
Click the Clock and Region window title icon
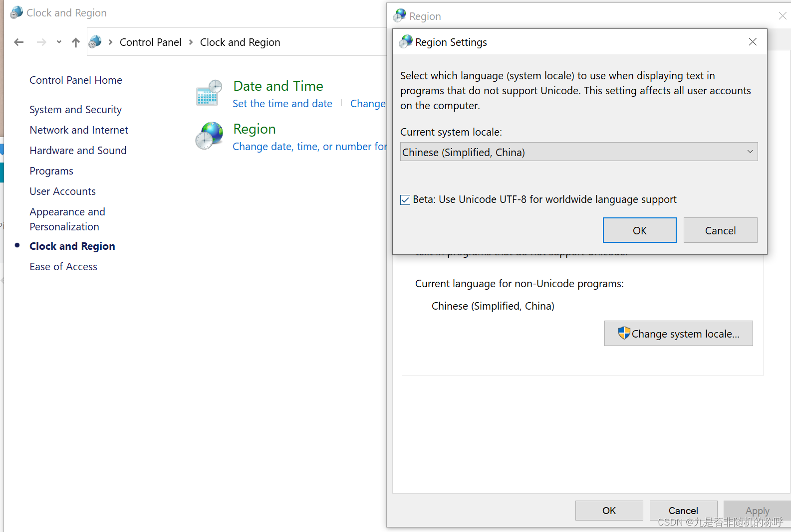16,12
